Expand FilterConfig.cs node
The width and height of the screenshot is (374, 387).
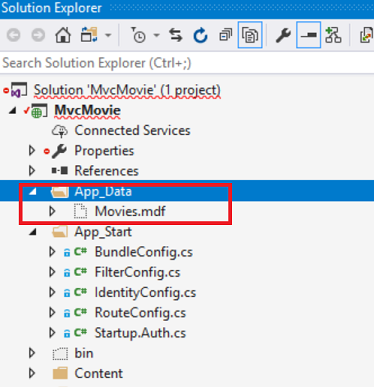pyautogui.click(x=52, y=272)
